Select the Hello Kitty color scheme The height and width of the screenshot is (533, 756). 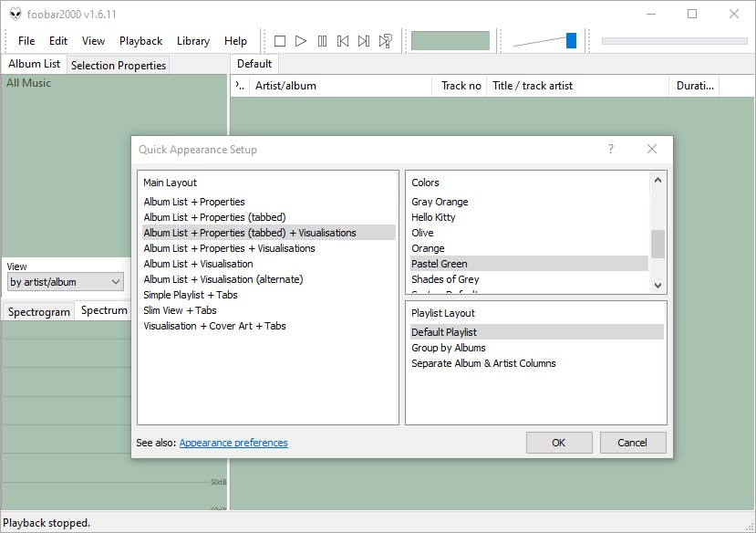(433, 217)
